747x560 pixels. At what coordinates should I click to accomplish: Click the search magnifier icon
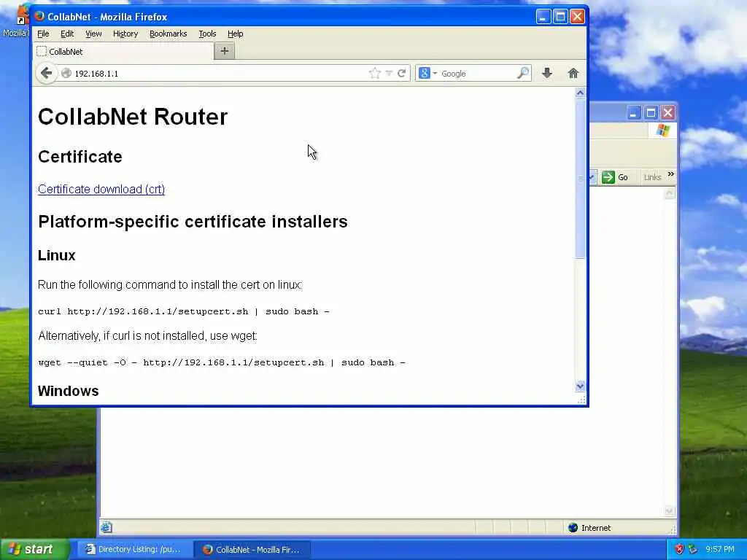point(522,73)
